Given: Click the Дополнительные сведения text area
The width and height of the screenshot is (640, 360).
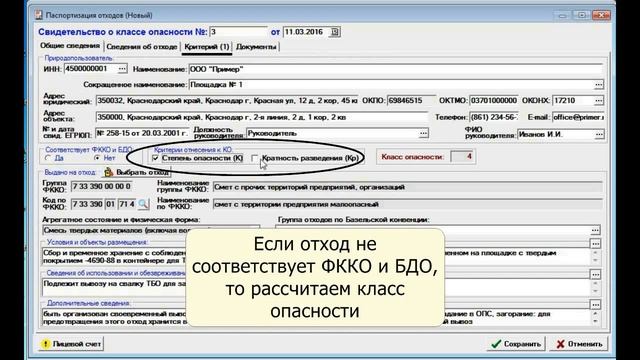Looking at the screenshot, I should [x=316, y=318].
